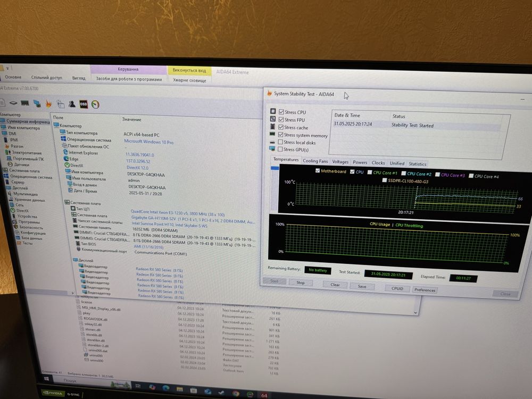Enable CPU Core #3 graph checkbox
The image size is (532, 399).
(437, 174)
